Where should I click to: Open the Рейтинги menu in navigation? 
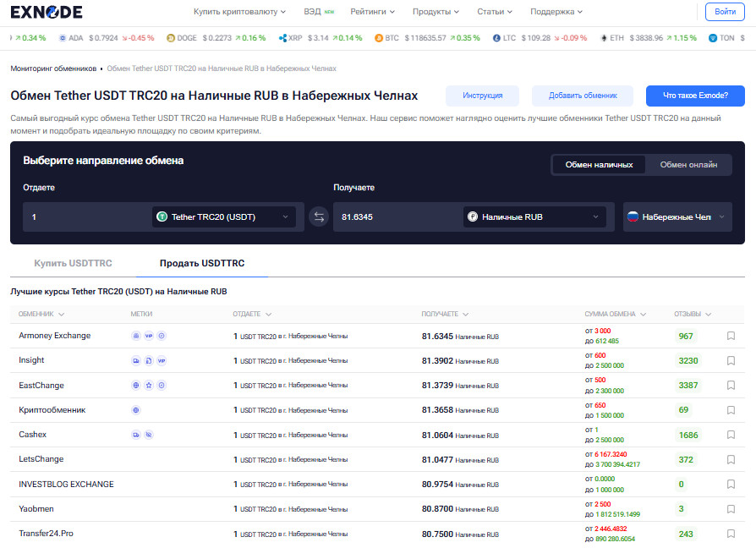coord(371,12)
